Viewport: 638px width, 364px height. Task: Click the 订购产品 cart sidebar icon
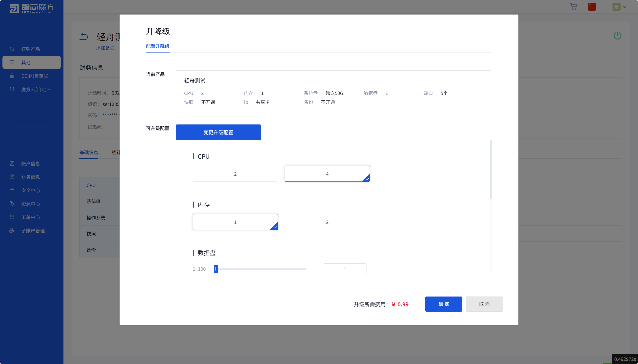click(x=12, y=49)
